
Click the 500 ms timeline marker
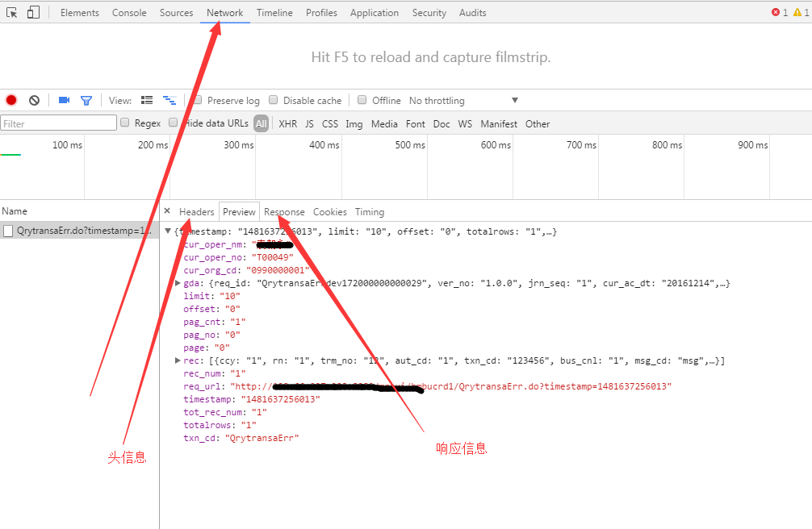pos(410,145)
